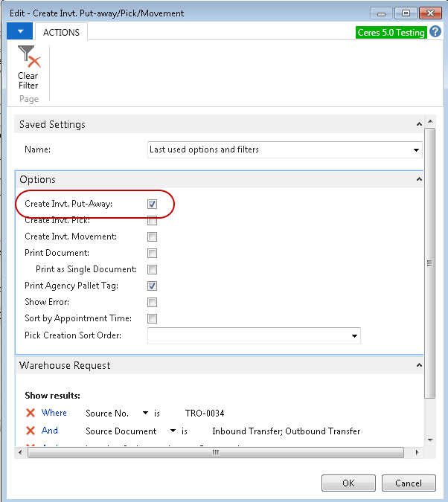Check the Sort by Appointment Time box
Screen dimensions: 448x502
[152, 319]
